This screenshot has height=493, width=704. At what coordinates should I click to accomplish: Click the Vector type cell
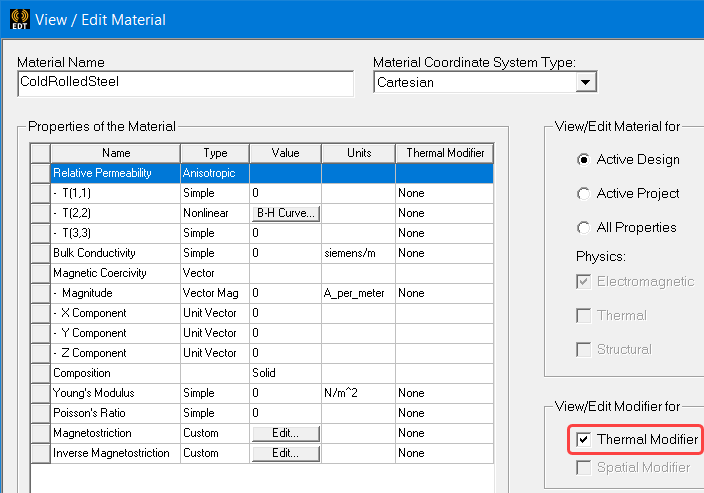point(215,273)
